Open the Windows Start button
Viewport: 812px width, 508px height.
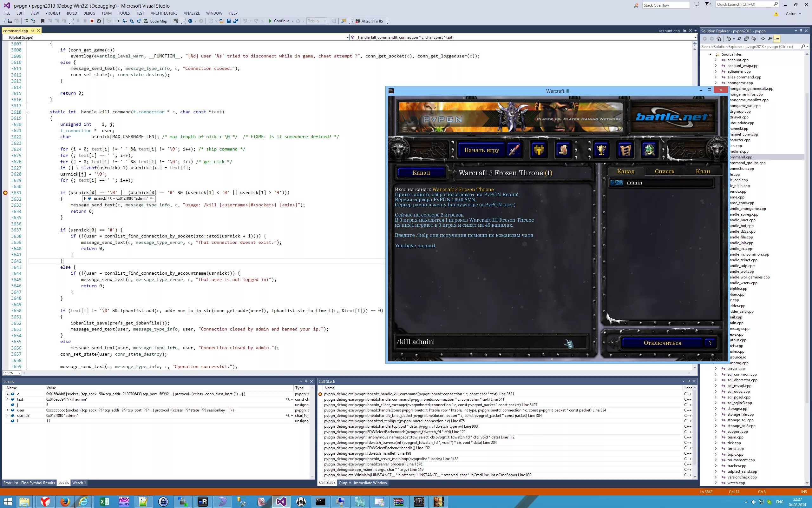click(x=7, y=502)
